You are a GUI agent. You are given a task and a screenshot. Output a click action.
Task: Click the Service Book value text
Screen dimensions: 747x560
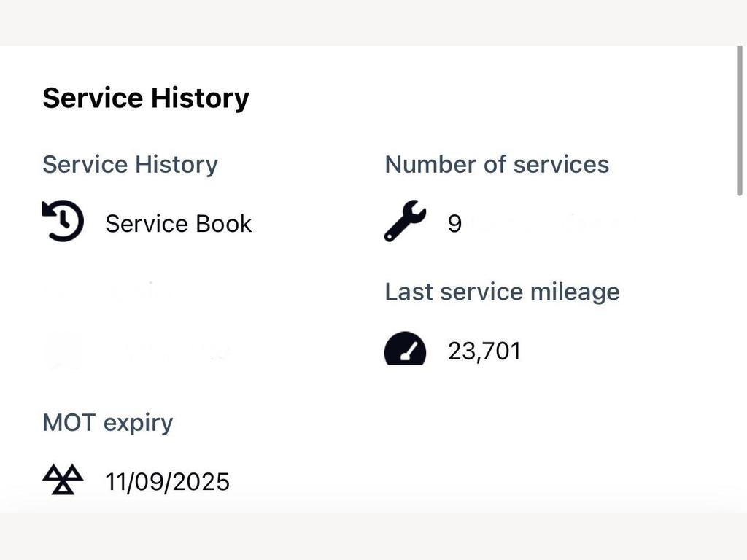[179, 224]
